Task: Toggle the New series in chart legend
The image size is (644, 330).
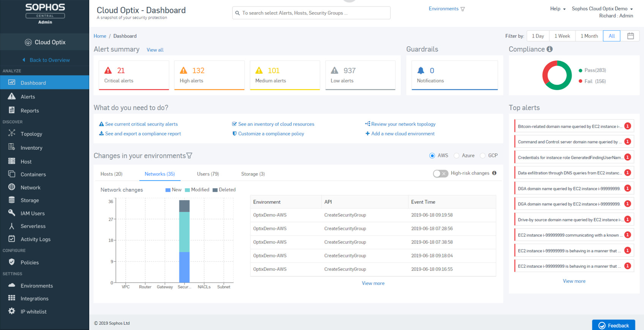Action: coord(174,189)
